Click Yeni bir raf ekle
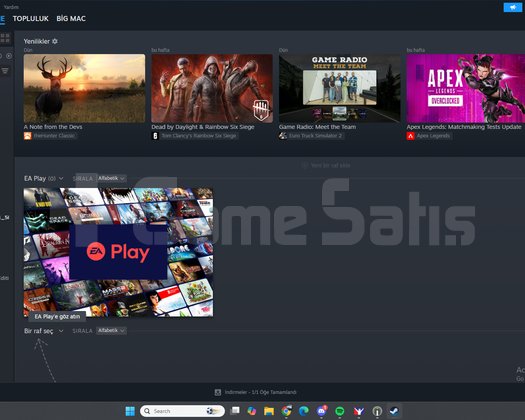The width and height of the screenshot is (525, 420). point(330,165)
